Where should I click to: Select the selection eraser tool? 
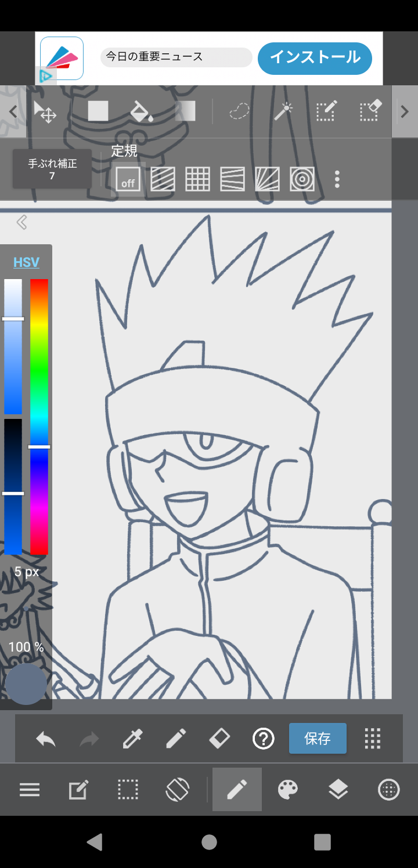point(370,110)
